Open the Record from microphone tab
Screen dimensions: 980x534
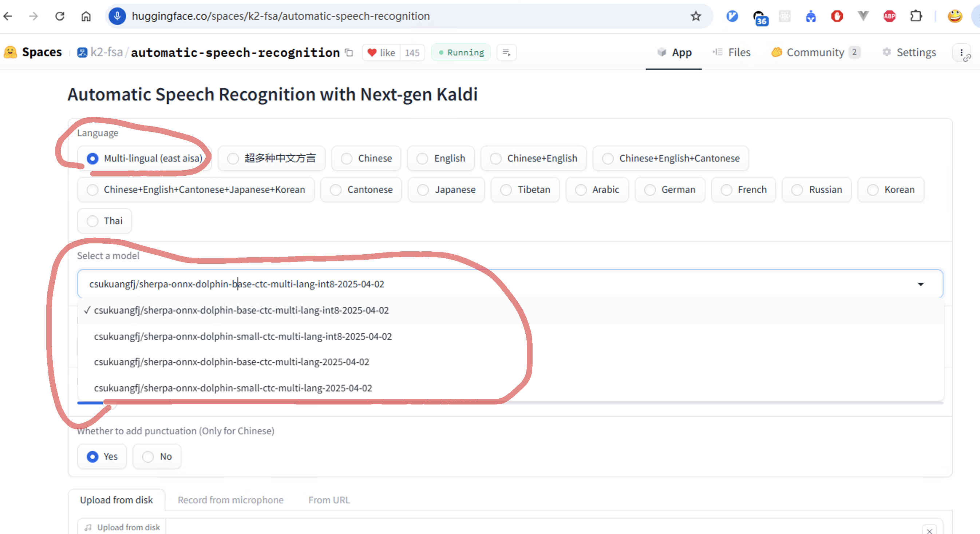(x=230, y=500)
